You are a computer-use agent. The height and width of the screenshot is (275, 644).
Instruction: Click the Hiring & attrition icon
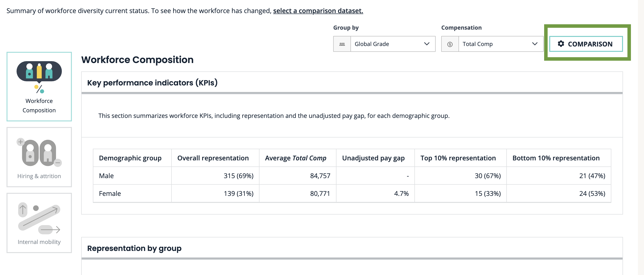39,153
